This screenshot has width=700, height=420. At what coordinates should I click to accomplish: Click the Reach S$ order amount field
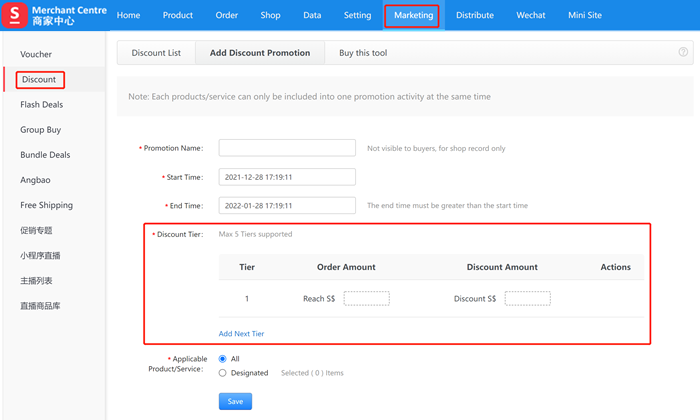tap(366, 298)
